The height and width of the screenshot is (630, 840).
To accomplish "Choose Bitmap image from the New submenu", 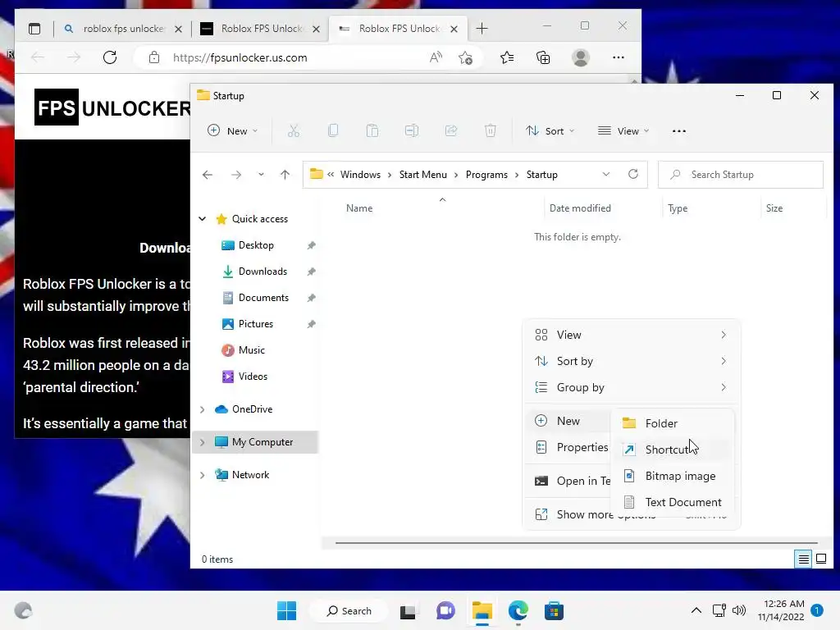I will (673, 476).
